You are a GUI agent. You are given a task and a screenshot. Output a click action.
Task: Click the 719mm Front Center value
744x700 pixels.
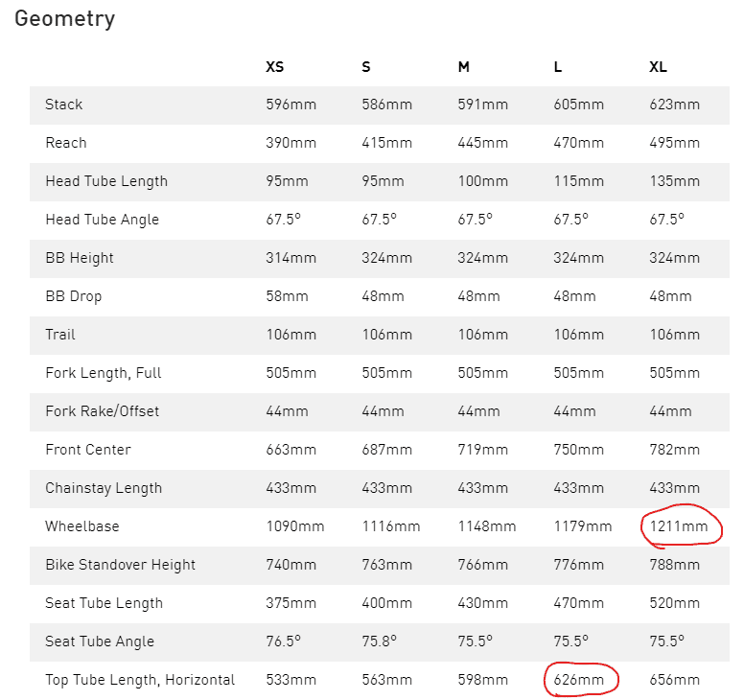(x=483, y=450)
